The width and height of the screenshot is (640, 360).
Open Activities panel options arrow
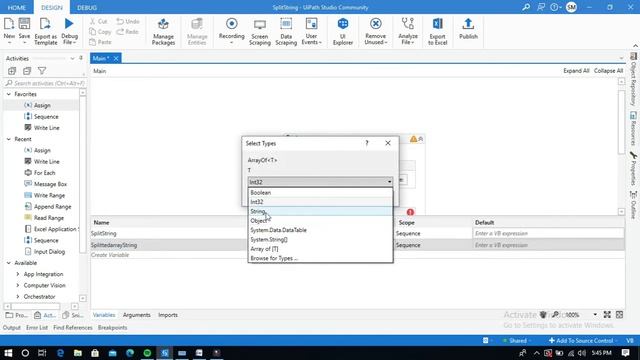coord(72,58)
